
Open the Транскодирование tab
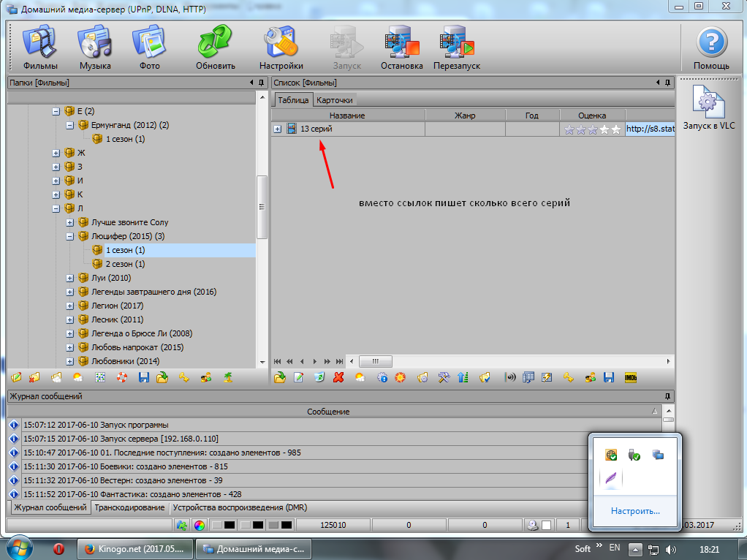coord(129,507)
